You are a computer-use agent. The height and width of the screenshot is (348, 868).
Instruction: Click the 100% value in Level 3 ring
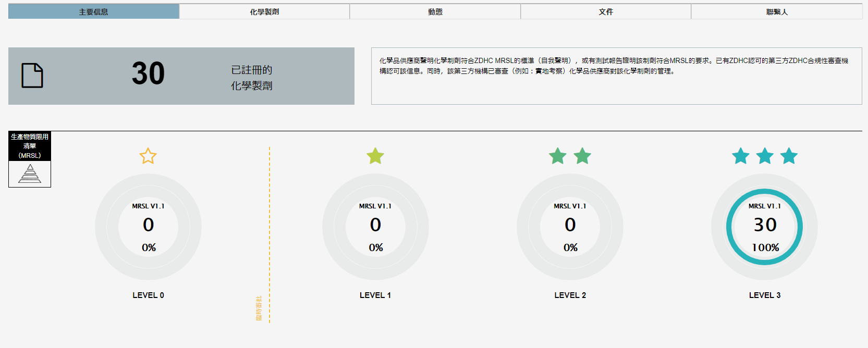pos(765,247)
